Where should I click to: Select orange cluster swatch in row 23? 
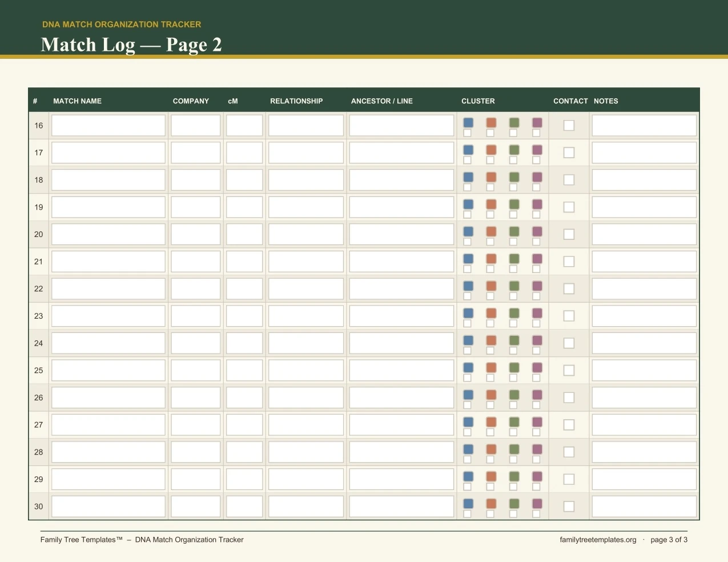point(491,313)
